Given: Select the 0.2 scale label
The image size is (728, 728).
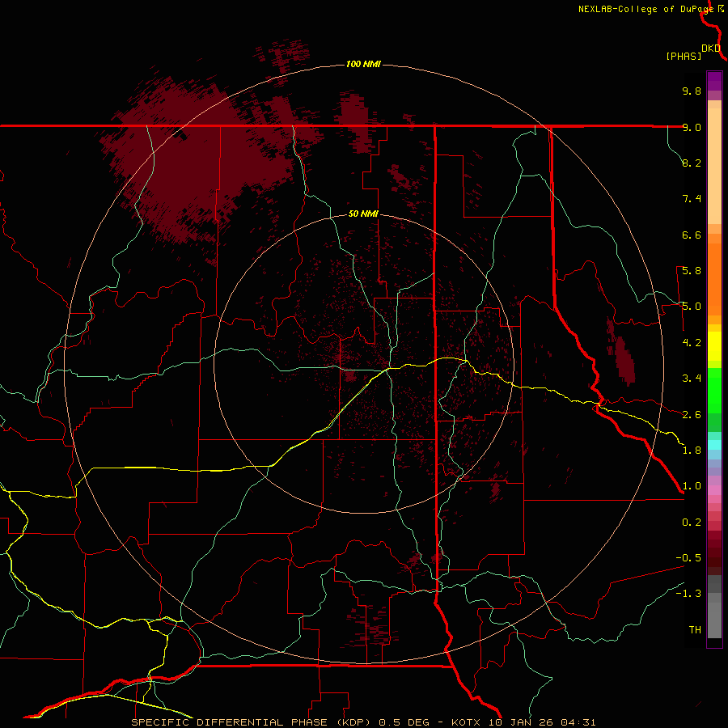Looking at the screenshot, I should [692, 523].
